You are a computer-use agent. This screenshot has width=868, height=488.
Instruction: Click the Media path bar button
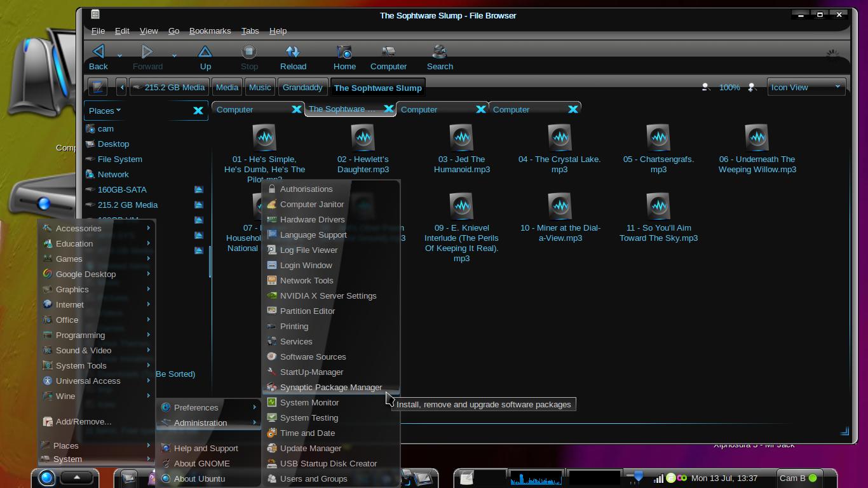point(227,87)
